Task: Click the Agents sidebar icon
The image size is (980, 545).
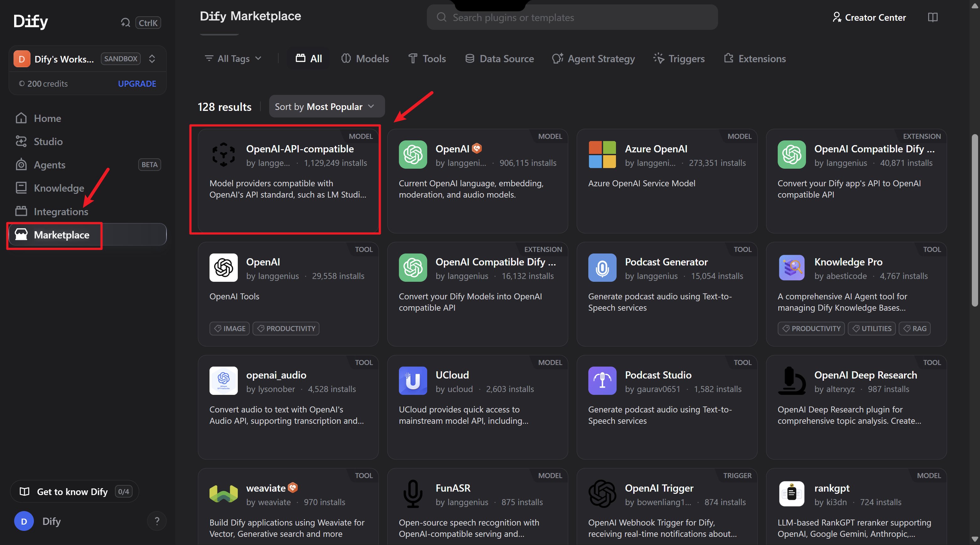Action: coord(21,165)
